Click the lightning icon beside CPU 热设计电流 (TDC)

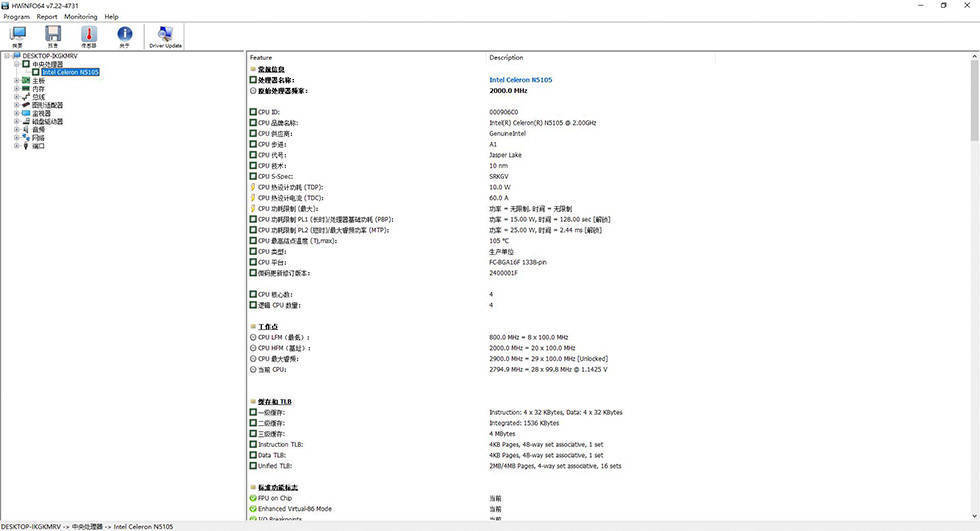pos(253,198)
